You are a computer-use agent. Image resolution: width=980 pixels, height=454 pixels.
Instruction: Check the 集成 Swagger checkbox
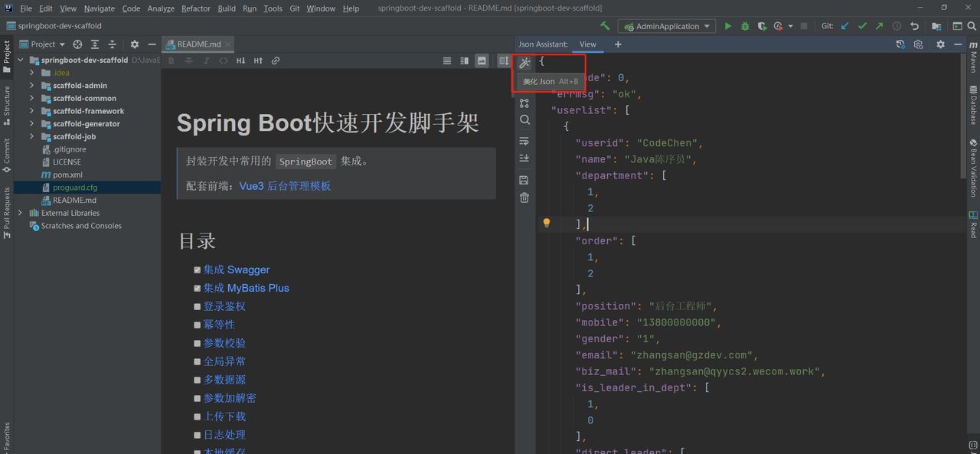(197, 269)
